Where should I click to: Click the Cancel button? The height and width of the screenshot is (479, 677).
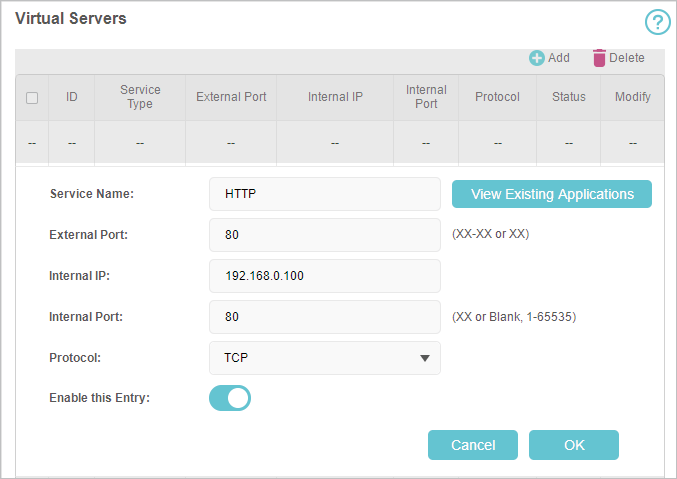tap(473, 445)
